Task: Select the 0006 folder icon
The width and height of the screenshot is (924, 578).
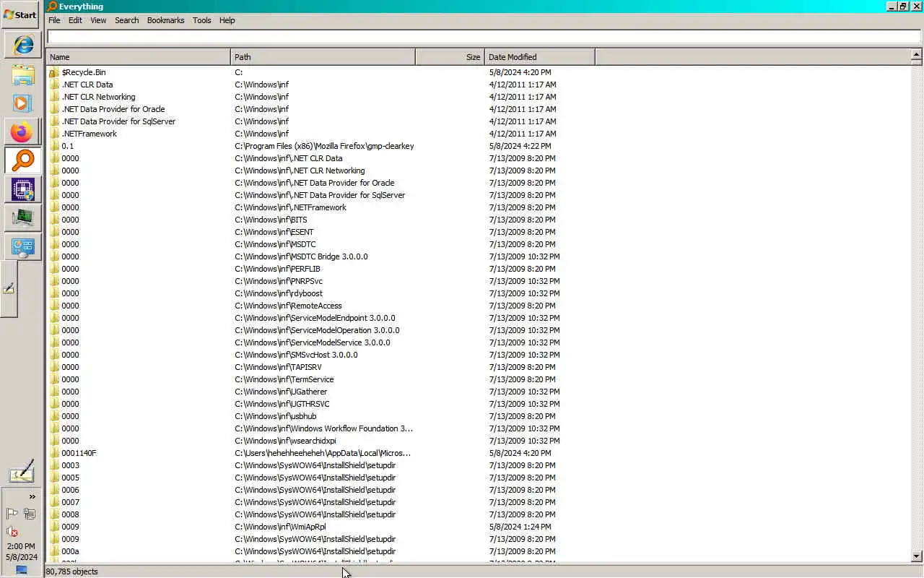Action: pos(54,490)
